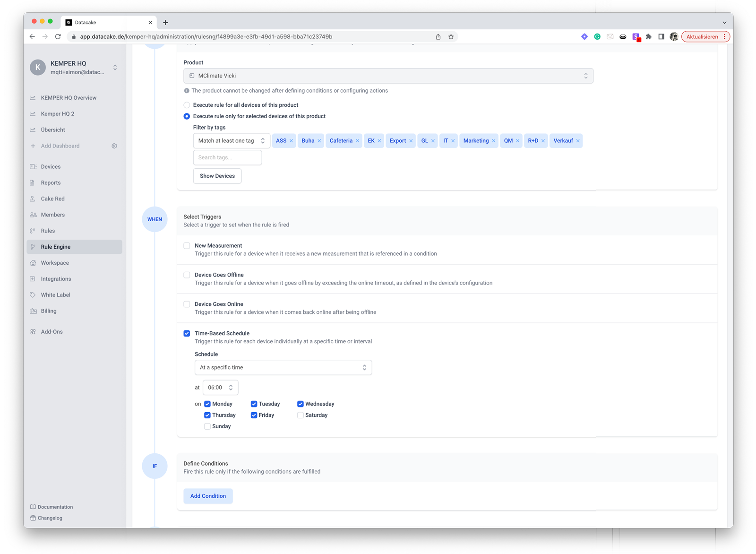Click the browser back arrow
Viewport: 756px width, 554px height.
pyautogui.click(x=32, y=36)
